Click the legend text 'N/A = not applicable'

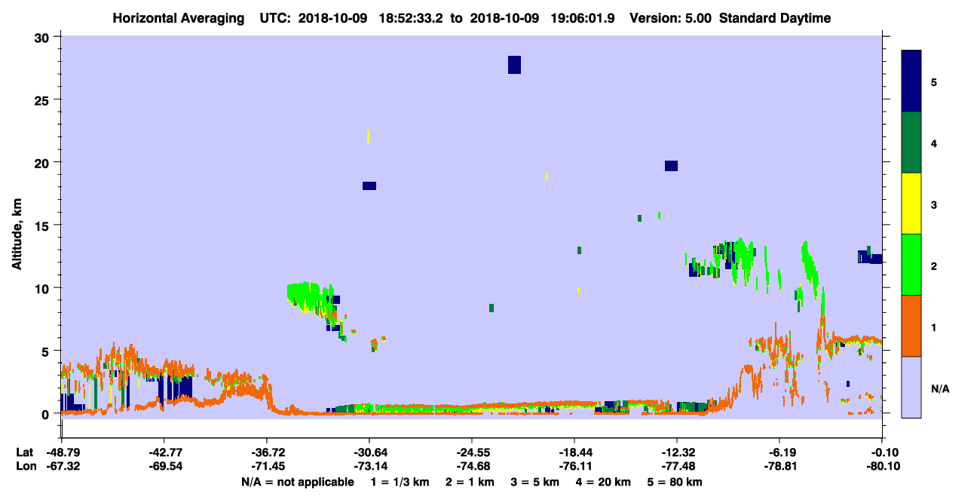pos(298,482)
